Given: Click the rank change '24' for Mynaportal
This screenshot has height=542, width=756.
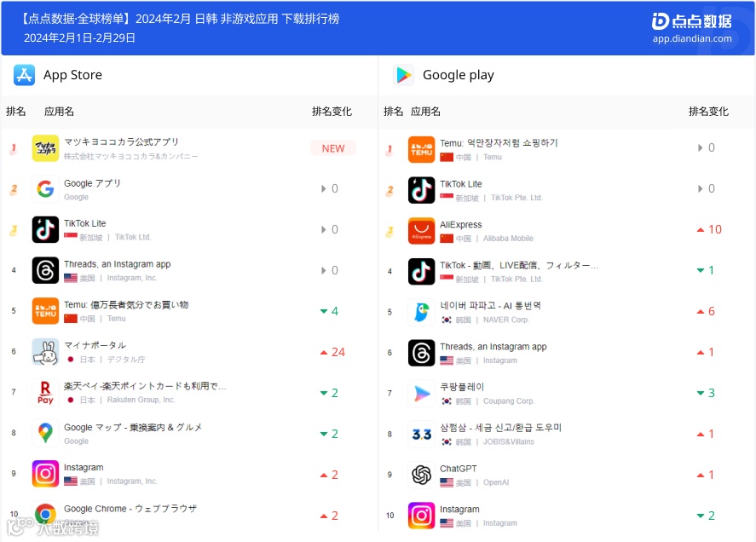Looking at the screenshot, I should tap(332, 353).
